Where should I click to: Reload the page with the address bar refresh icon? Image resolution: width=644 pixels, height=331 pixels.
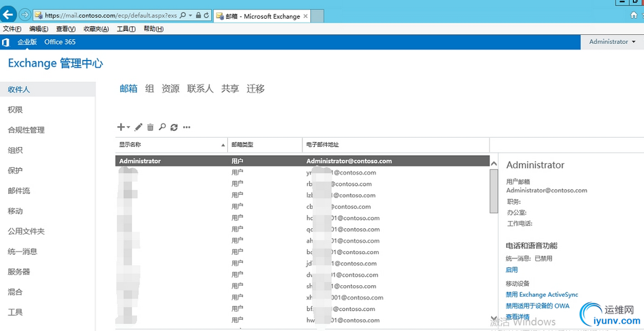click(x=206, y=15)
